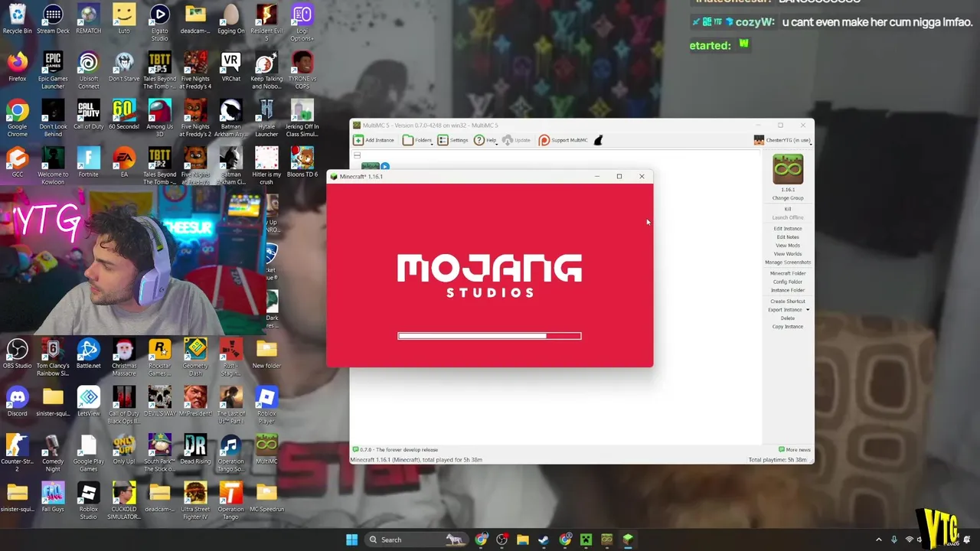Select the Ubisoft Connect desktop icon
This screenshot has height=551, width=980.
(88, 70)
